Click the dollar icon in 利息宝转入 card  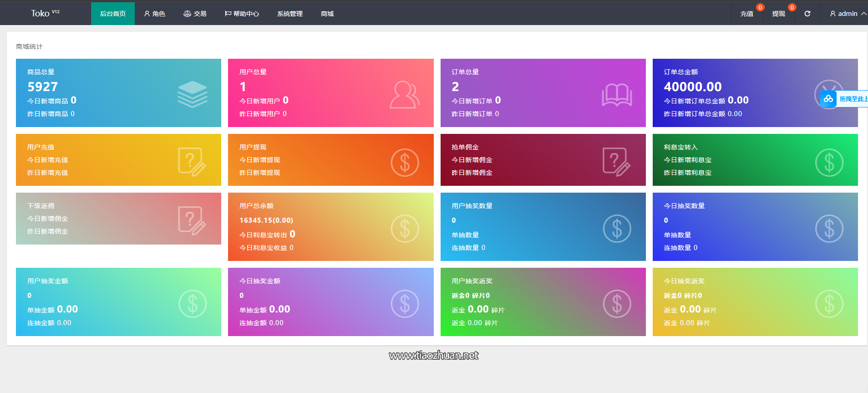coord(829,163)
